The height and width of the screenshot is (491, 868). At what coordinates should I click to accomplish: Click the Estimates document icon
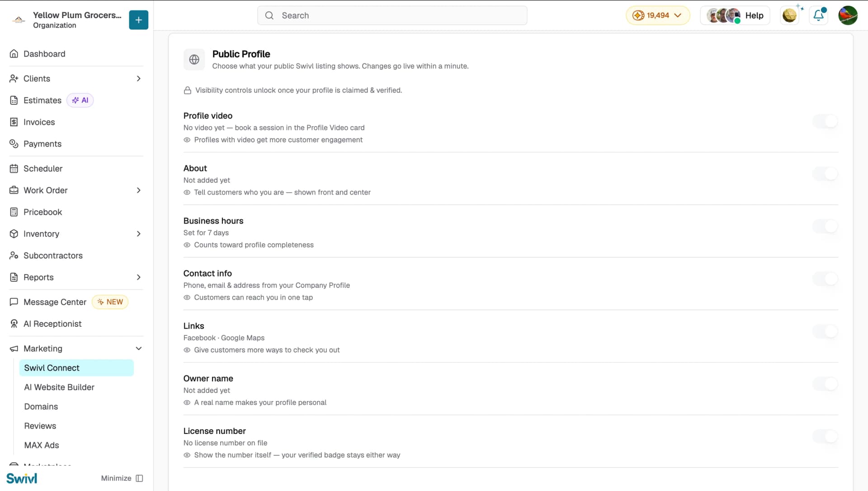[14, 100]
